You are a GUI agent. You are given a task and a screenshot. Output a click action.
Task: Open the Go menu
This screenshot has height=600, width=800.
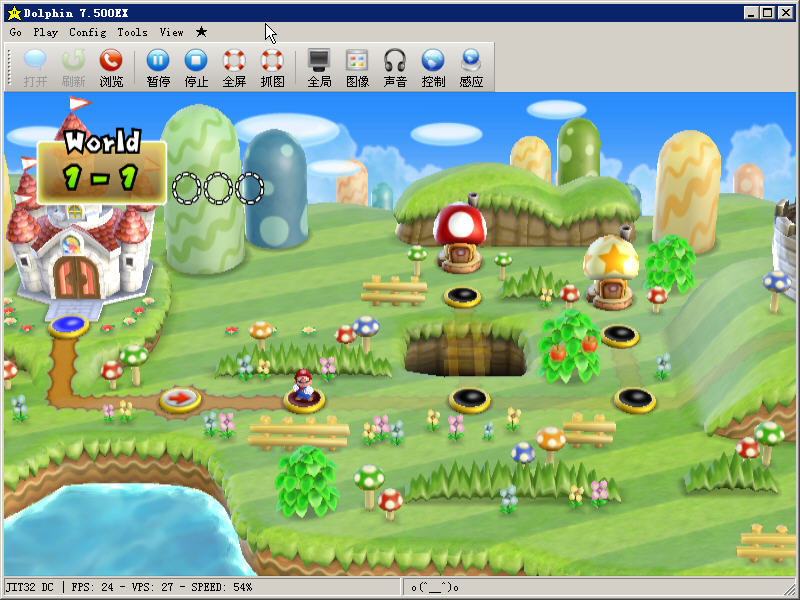pos(16,32)
